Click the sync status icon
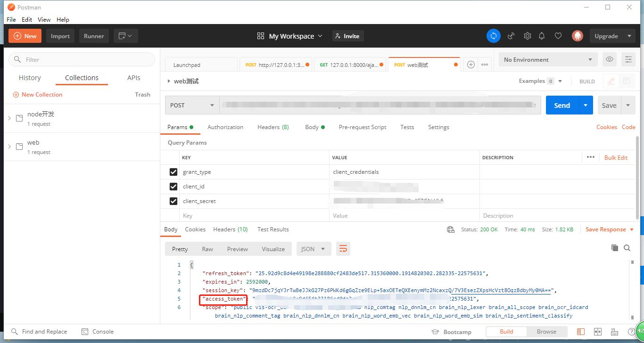 494,36
